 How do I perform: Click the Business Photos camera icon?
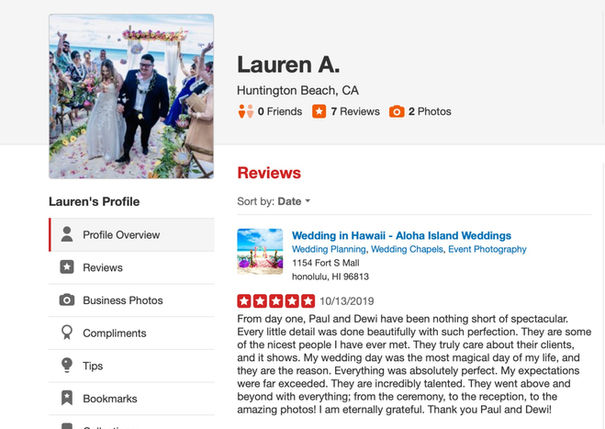[x=67, y=300]
